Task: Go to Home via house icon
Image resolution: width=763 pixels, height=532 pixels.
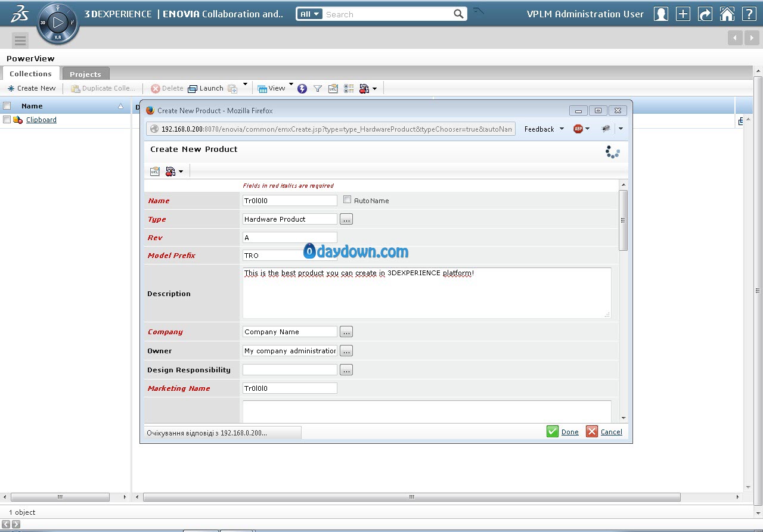Action: click(727, 14)
